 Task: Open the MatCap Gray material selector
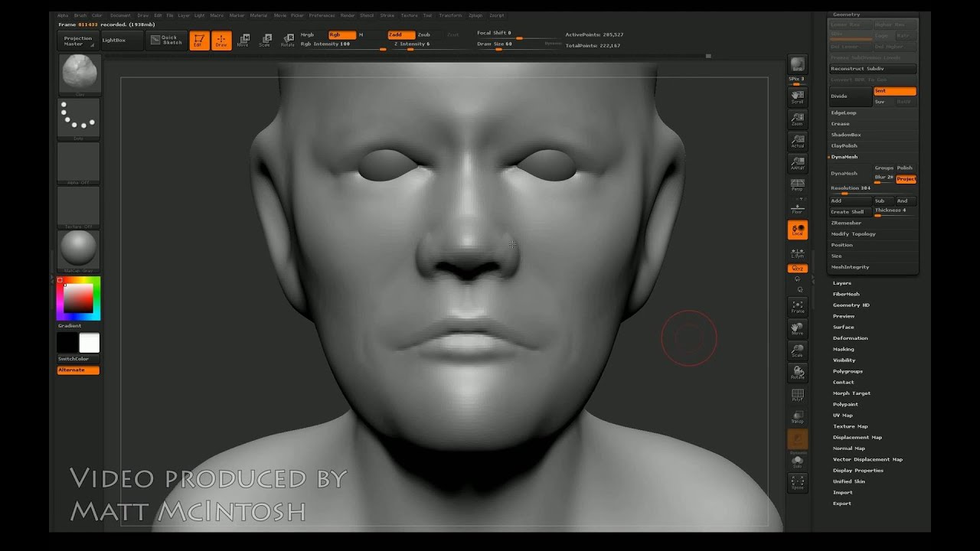[78, 251]
